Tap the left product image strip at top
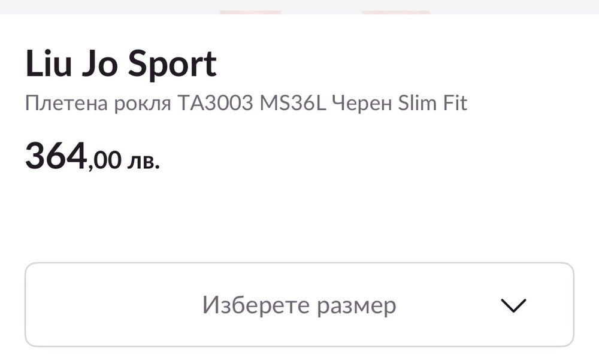The height and width of the screenshot is (364, 599). tap(250, 12)
